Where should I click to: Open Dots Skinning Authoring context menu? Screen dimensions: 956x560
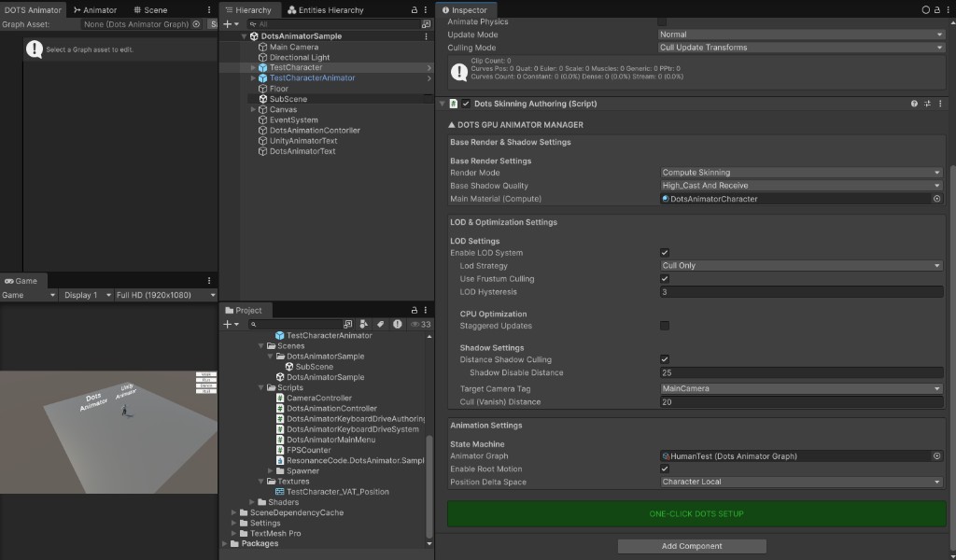point(940,104)
